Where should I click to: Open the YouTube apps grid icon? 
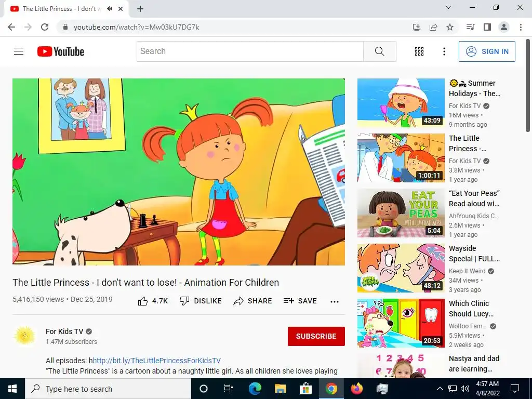[419, 51]
